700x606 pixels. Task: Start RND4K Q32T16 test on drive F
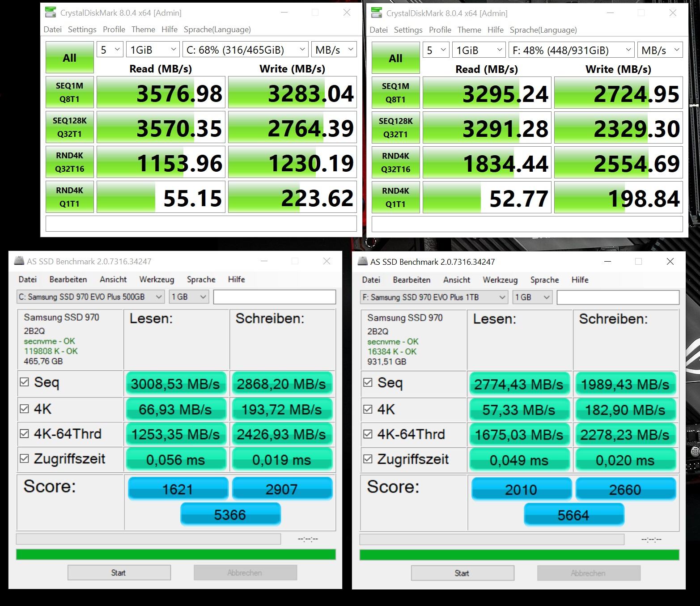click(395, 162)
